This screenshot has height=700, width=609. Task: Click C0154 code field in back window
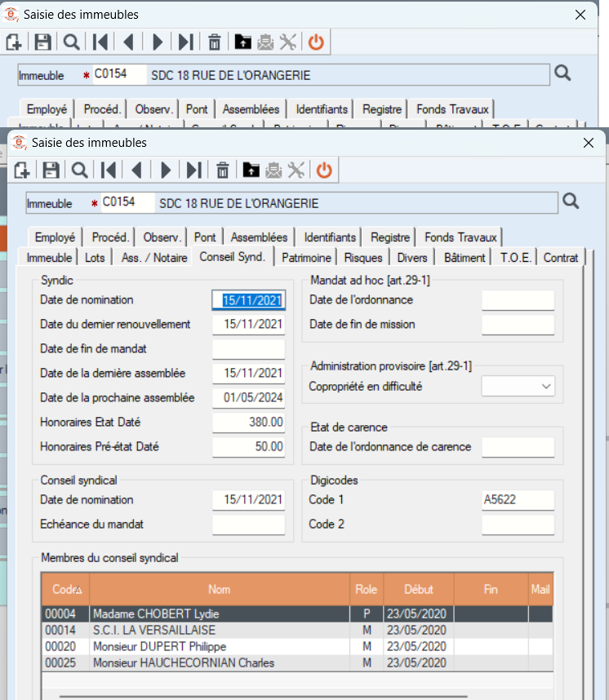(x=119, y=74)
